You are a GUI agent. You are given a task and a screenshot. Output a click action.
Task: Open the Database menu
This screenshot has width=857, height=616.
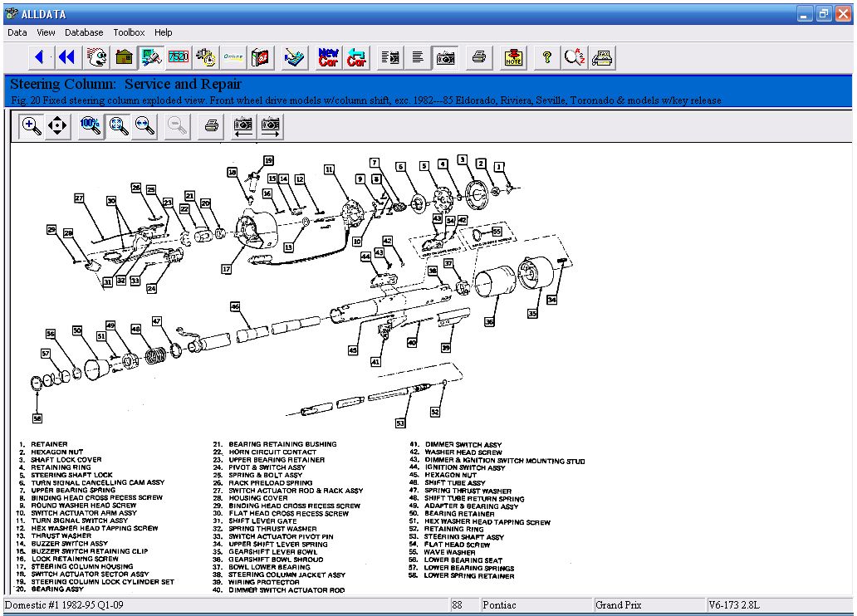(84, 32)
